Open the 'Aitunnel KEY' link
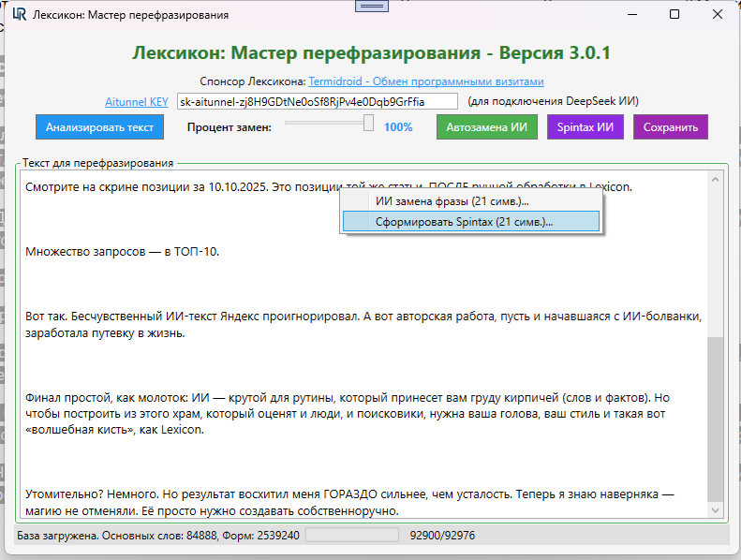 click(x=137, y=101)
